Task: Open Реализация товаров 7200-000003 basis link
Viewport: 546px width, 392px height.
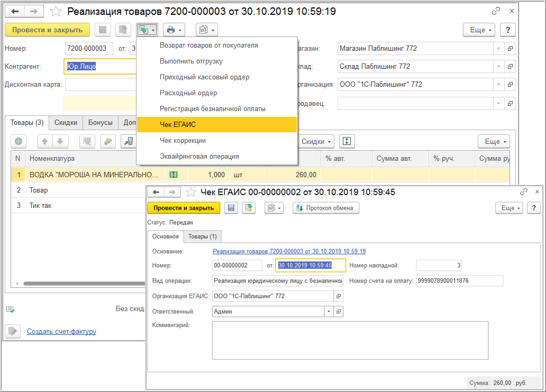Action: pyautogui.click(x=289, y=251)
